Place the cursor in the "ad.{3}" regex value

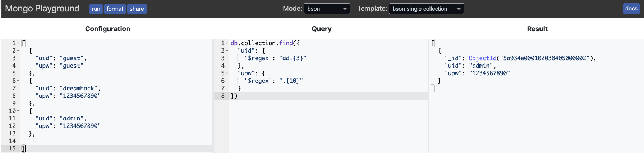[x=293, y=58]
